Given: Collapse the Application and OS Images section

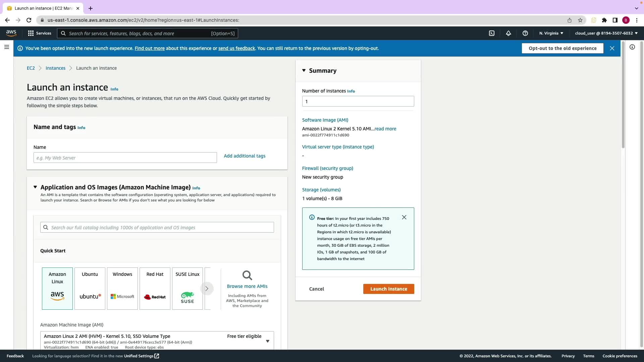Looking at the screenshot, I should click(x=35, y=187).
